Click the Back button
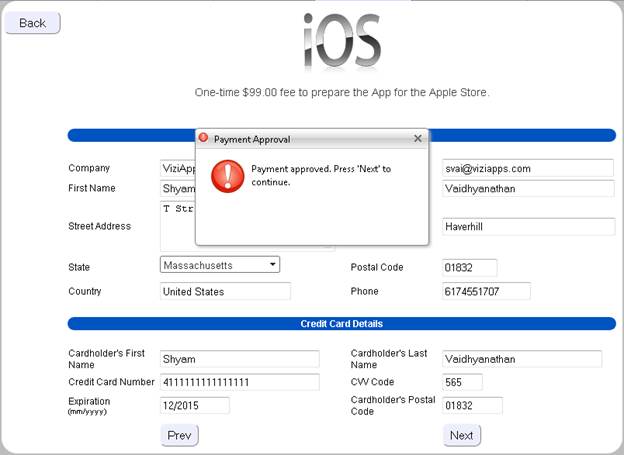Viewport: 624px width, 455px height. (32, 23)
